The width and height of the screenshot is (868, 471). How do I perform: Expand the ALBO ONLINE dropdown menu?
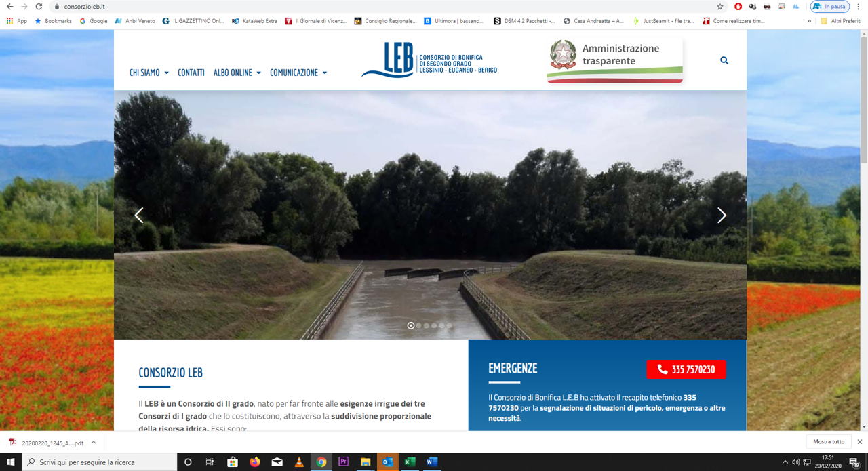pos(237,73)
